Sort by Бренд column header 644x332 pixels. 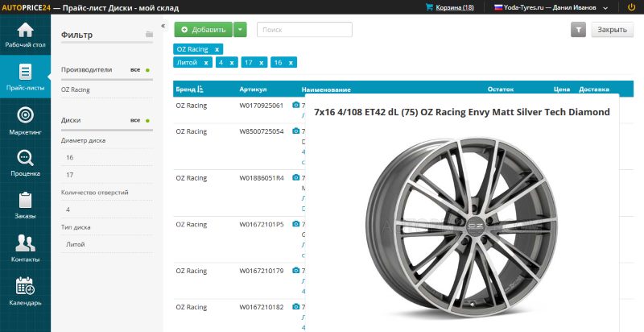pos(189,89)
